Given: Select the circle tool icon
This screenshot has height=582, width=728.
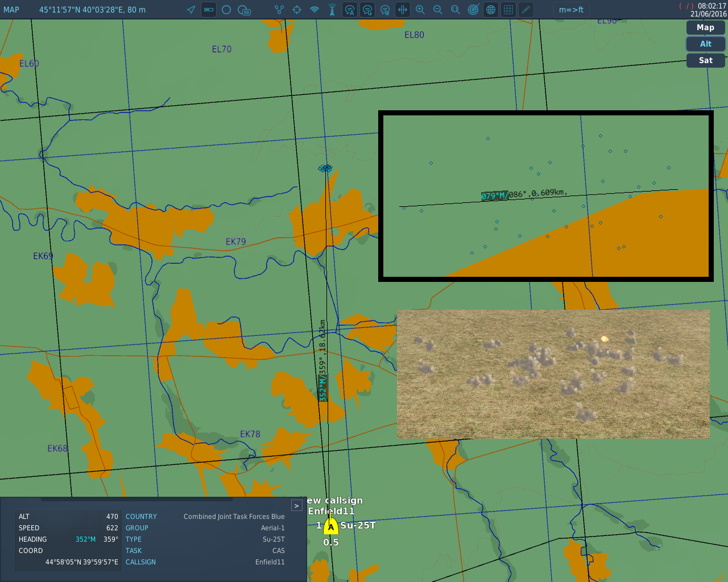Looking at the screenshot, I should (x=226, y=10).
